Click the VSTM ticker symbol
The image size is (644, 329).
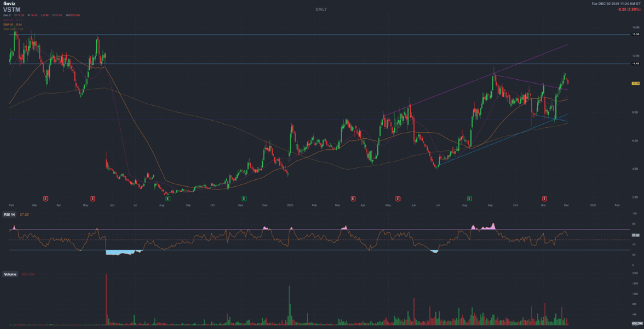(12, 9)
